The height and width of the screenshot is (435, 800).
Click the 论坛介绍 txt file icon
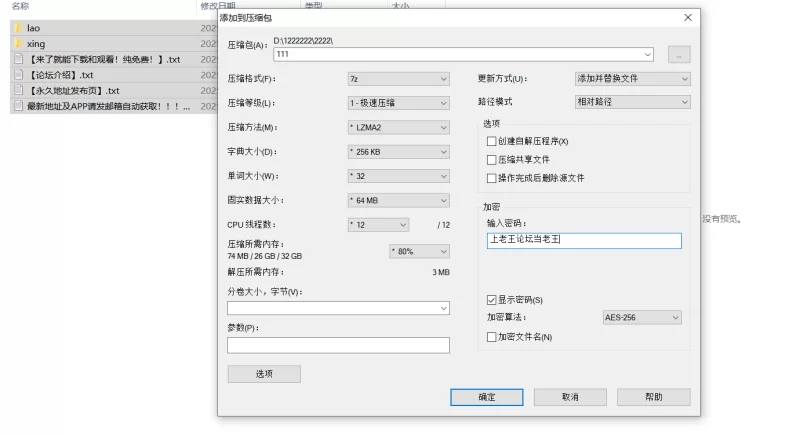[18, 74]
